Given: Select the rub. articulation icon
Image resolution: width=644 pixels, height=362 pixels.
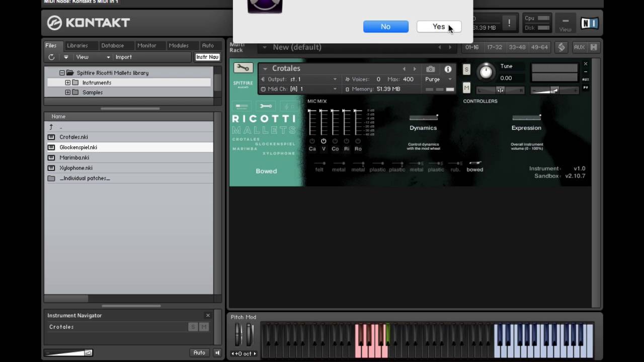Looking at the screenshot, I should pyautogui.click(x=455, y=163).
